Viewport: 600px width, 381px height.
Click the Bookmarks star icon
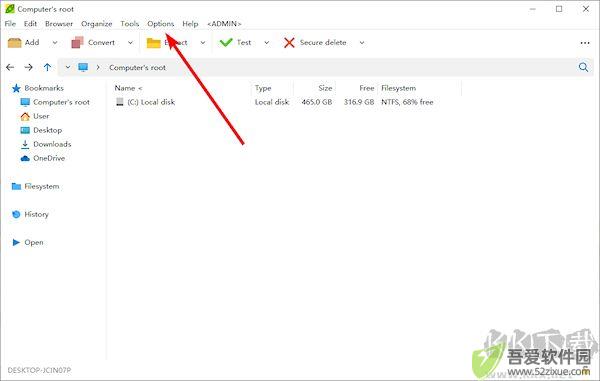(16, 88)
